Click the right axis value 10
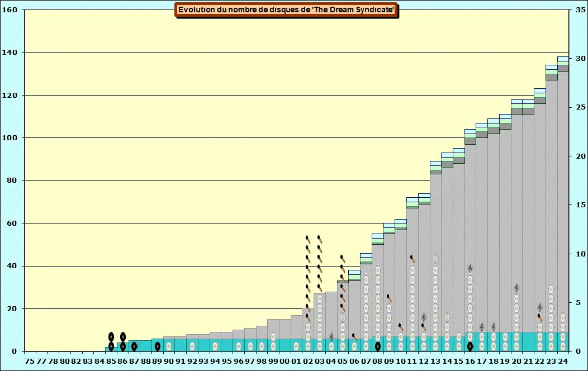 [581, 254]
